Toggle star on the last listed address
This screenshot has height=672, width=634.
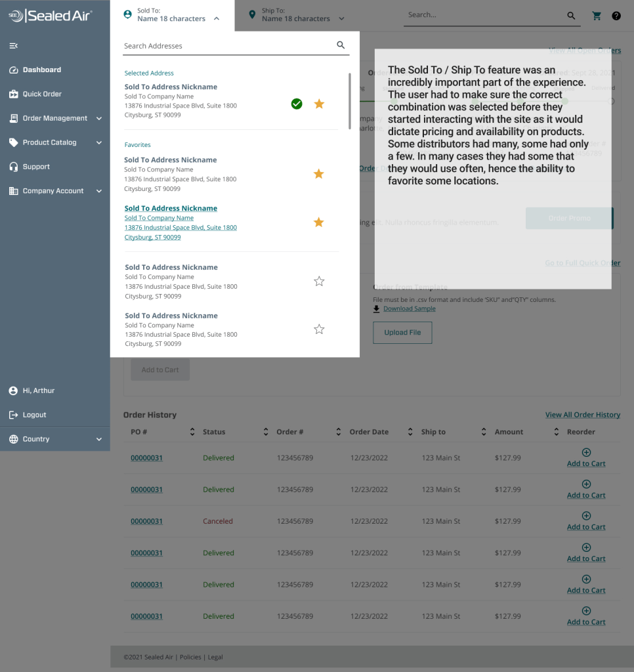pyautogui.click(x=319, y=329)
